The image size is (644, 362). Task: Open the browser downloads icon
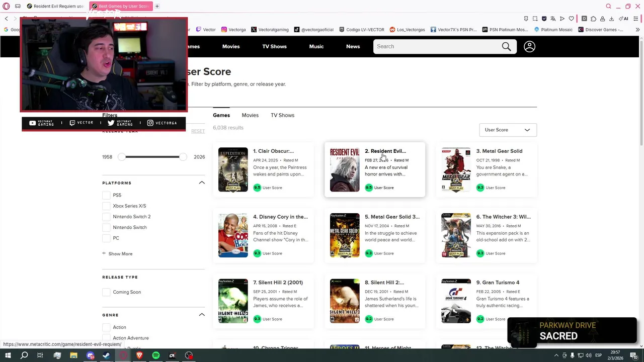(611, 19)
